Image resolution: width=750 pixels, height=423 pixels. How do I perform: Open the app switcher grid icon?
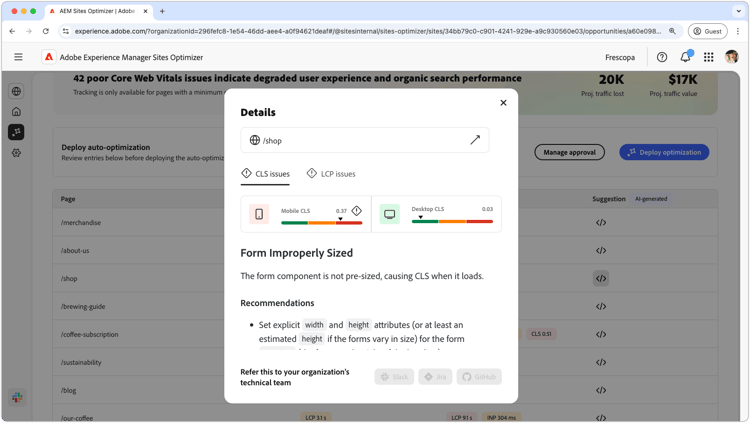(708, 57)
